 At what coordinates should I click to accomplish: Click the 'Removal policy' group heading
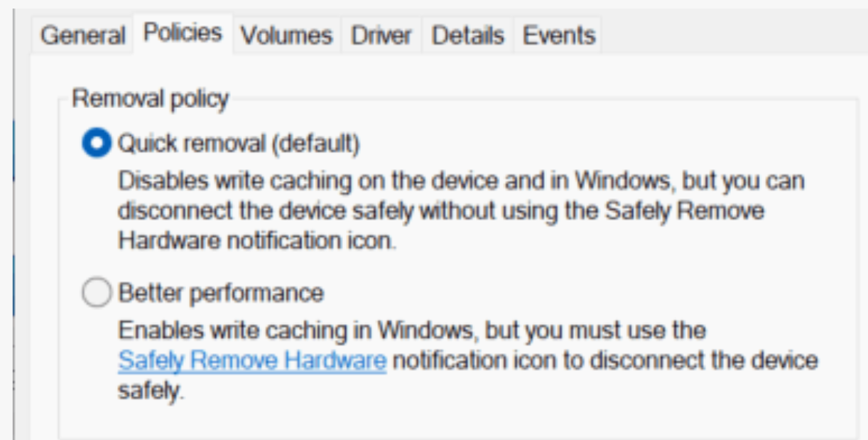pos(151,99)
